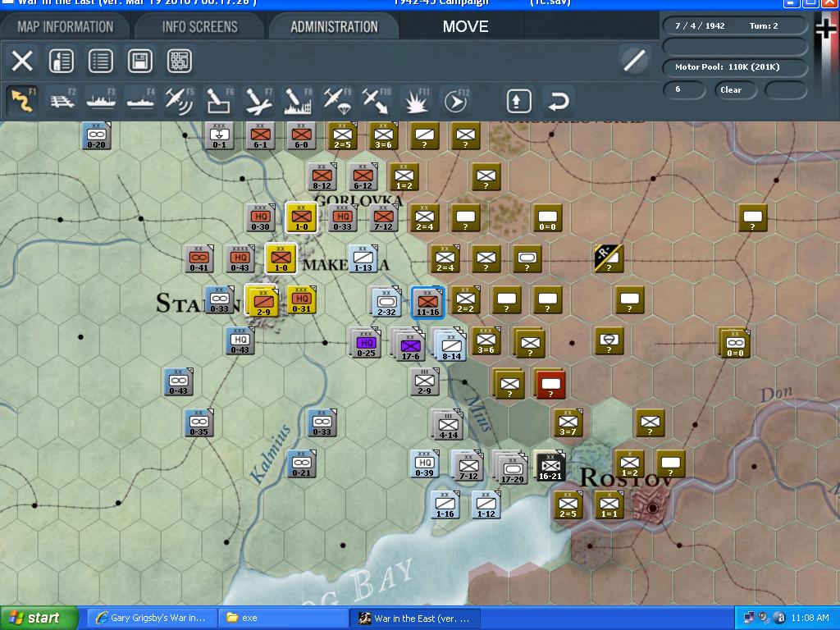Screen dimensions: 840x630
Task: Select the HQ unit 0-39
Action: tap(424, 463)
